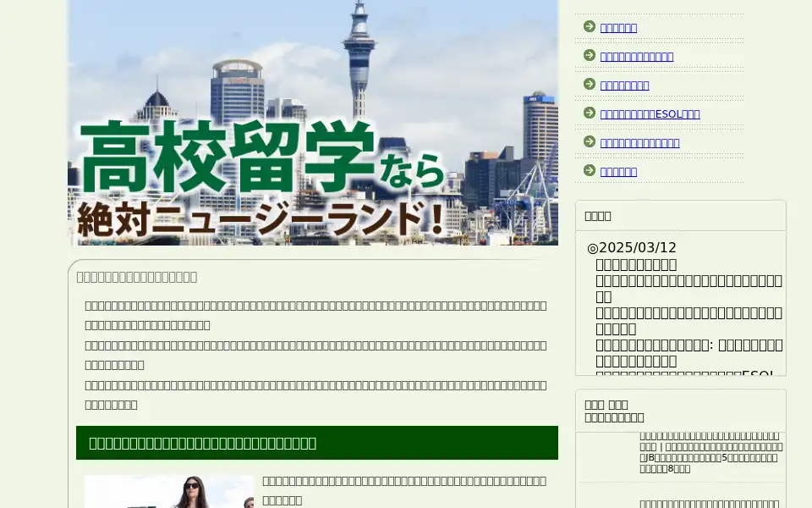Open the second sidebar navigation link
Screen dimensions: 812x508
pos(637,57)
